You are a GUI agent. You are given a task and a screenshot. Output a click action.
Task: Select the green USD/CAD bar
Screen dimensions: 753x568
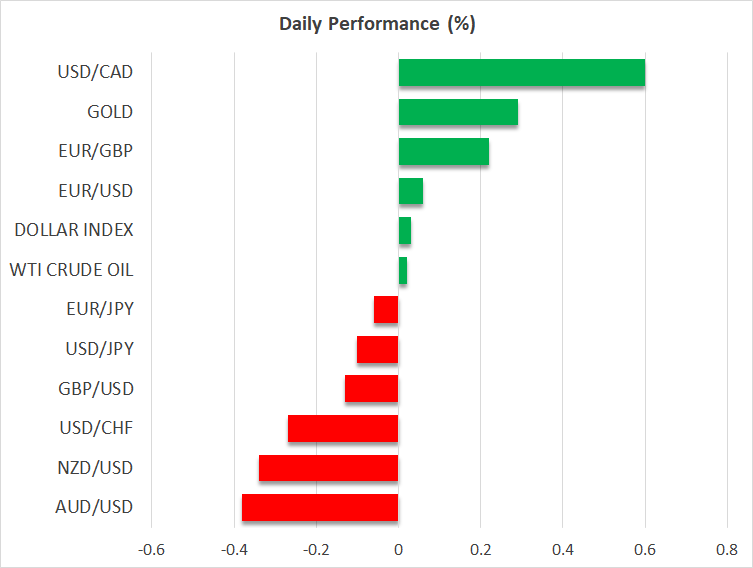[x=521, y=72]
